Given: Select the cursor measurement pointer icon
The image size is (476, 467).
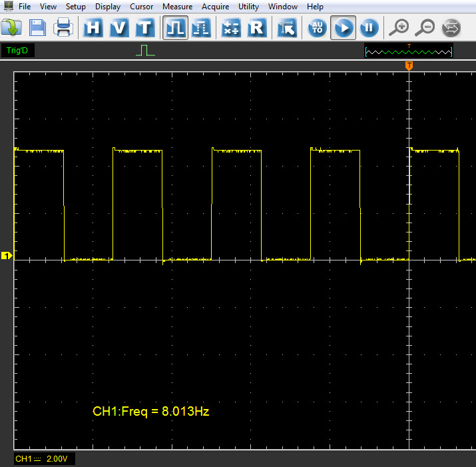Looking at the screenshot, I should pos(287,28).
